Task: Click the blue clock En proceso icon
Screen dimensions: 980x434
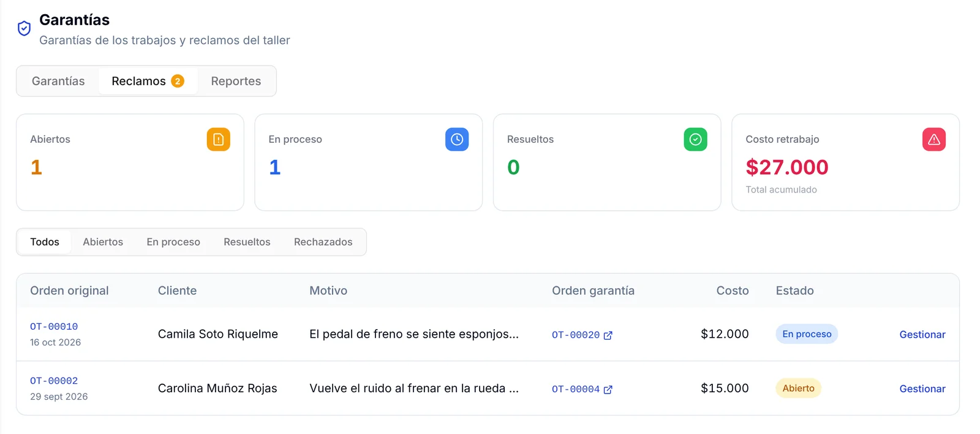Action: pos(457,139)
